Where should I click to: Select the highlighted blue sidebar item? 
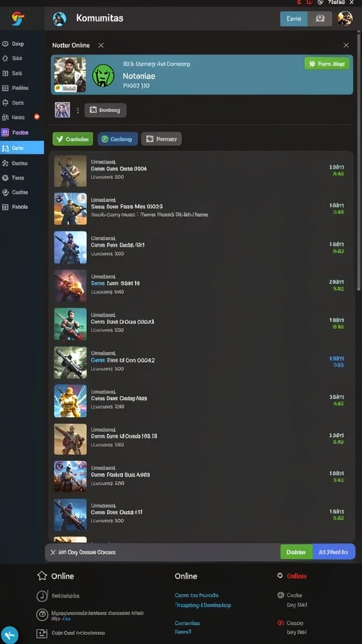point(22,147)
